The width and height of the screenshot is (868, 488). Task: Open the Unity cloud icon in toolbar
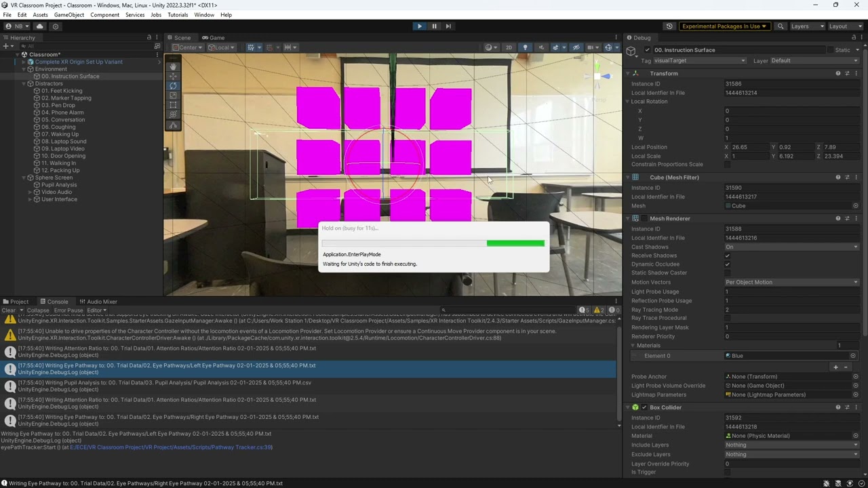click(x=39, y=26)
